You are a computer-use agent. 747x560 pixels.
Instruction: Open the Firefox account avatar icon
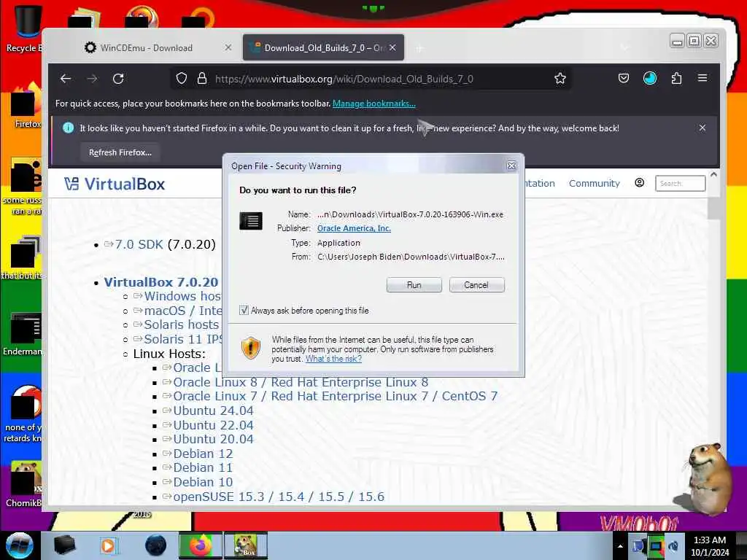(650, 79)
